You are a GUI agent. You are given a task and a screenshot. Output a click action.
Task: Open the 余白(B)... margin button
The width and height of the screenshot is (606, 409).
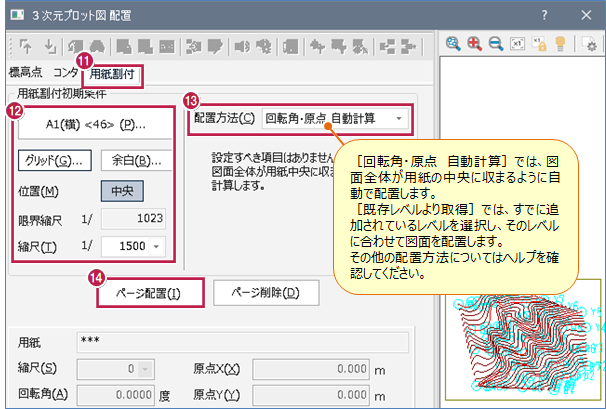point(136,159)
